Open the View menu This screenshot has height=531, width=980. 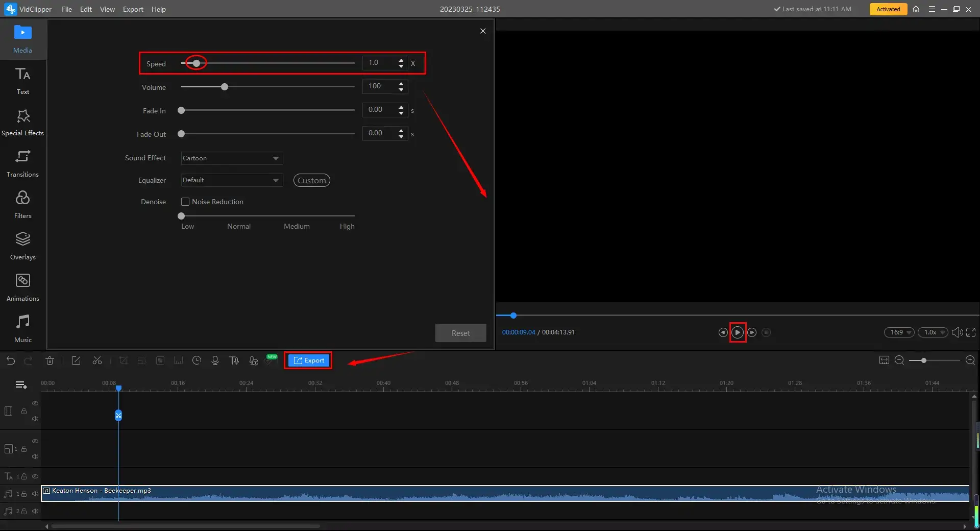point(107,9)
